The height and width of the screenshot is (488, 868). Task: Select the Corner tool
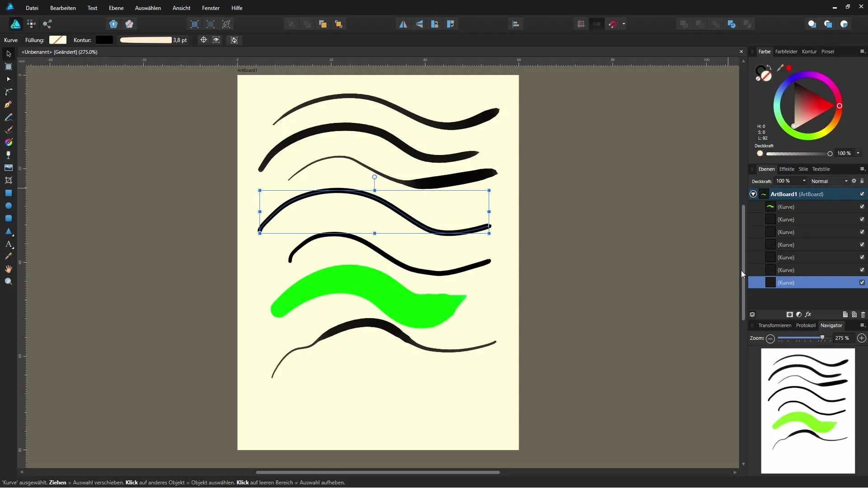[x=9, y=92]
